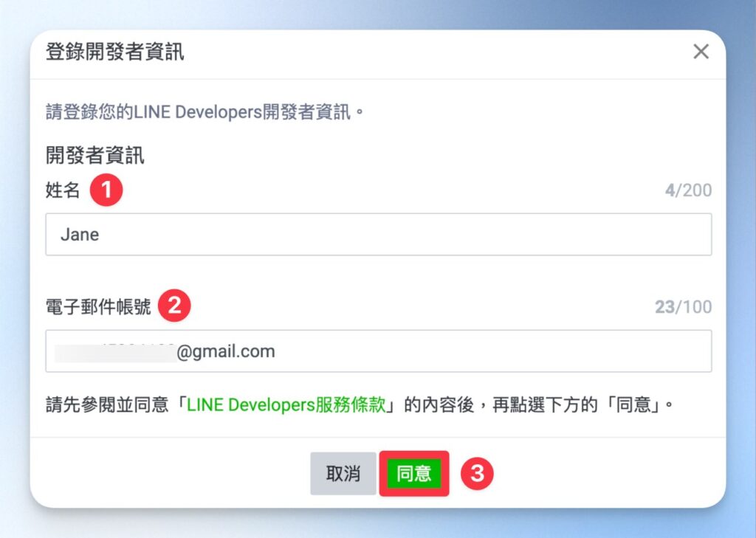Open the LINE Developers服務條款 link

pyautogui.click(x=286, y=404)
